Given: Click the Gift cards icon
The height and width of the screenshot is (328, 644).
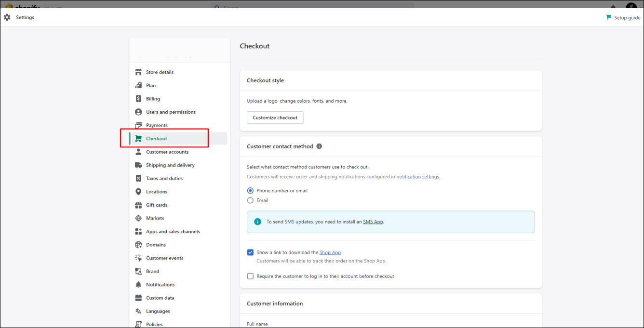Looking at the screenshot, I should pyautogui.click(x=138, y=205).
